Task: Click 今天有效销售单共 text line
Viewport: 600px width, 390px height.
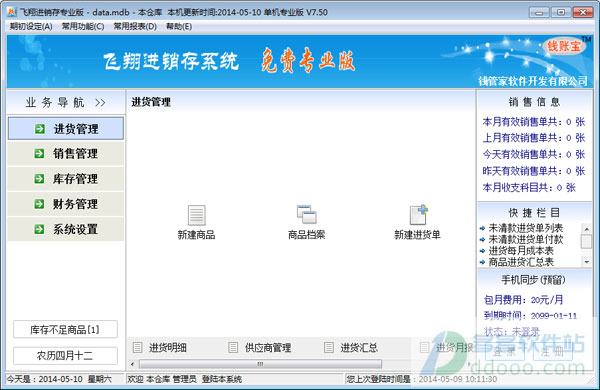Action: (x=534, y=154)
